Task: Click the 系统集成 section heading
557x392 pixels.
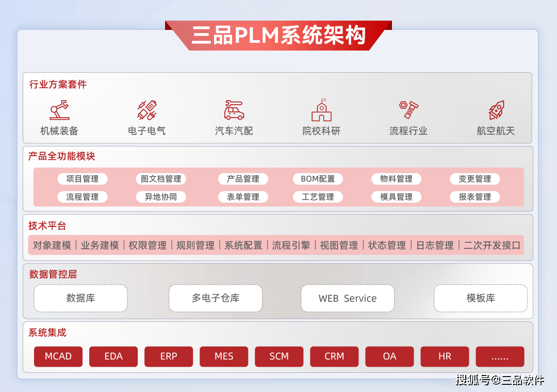Action: [47, 332]
